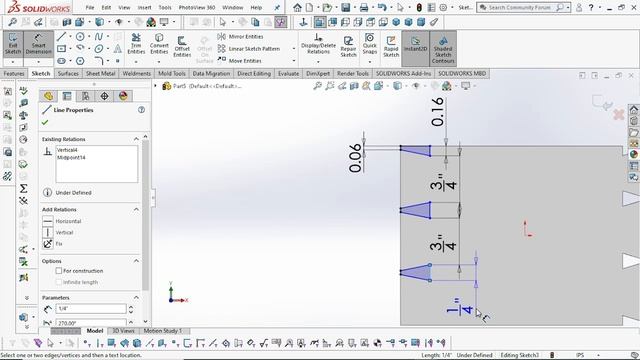Open the Quick Snaps dropdown arrow
The image size is (640, 360).
coord(369,62)
